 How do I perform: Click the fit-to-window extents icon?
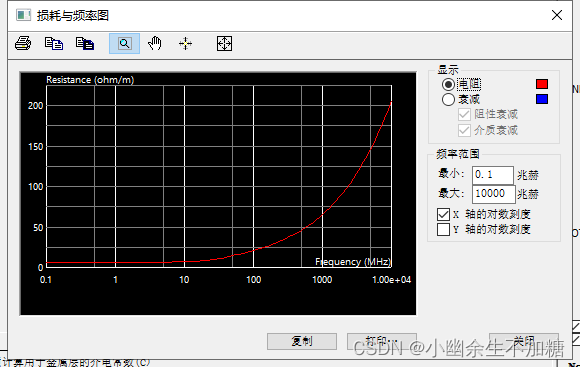click(x=224, y=44)
